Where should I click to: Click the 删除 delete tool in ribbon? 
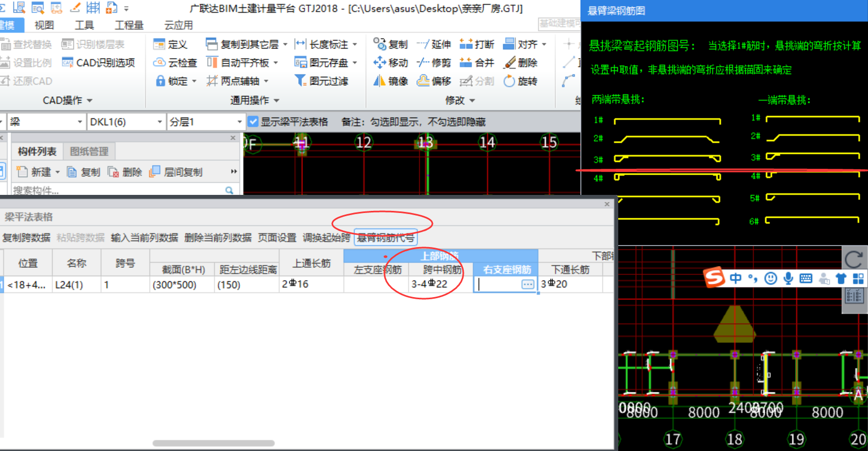(520, 62)
